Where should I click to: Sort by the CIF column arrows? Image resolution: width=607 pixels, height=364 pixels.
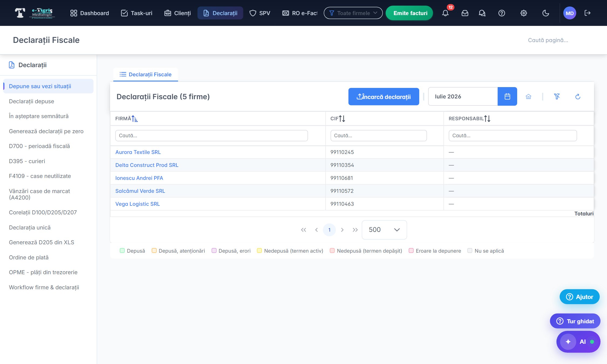click(x=342, y=119)
